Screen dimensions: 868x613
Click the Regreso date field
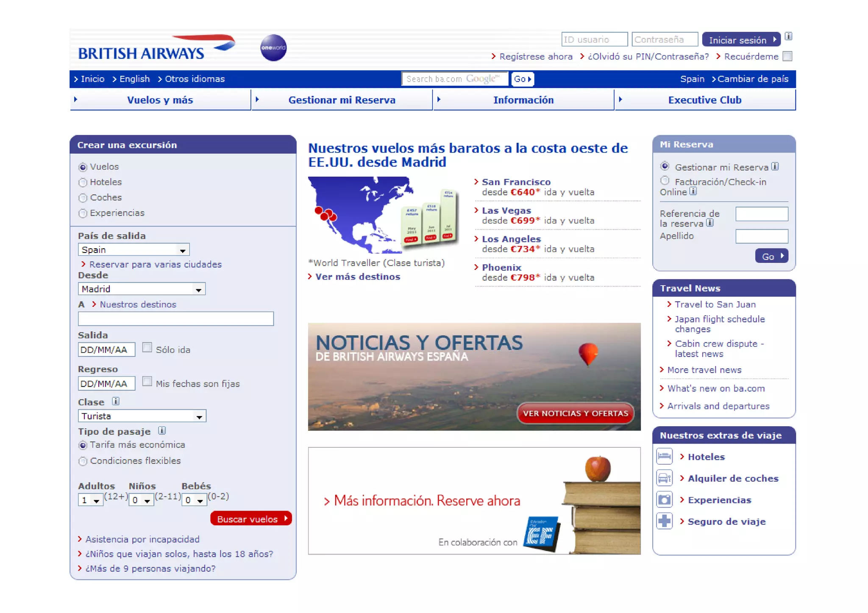106,383
